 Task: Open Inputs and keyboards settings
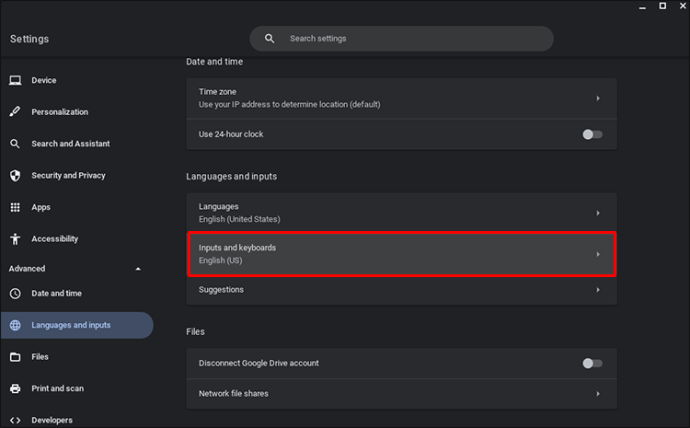tap(401, 254)
